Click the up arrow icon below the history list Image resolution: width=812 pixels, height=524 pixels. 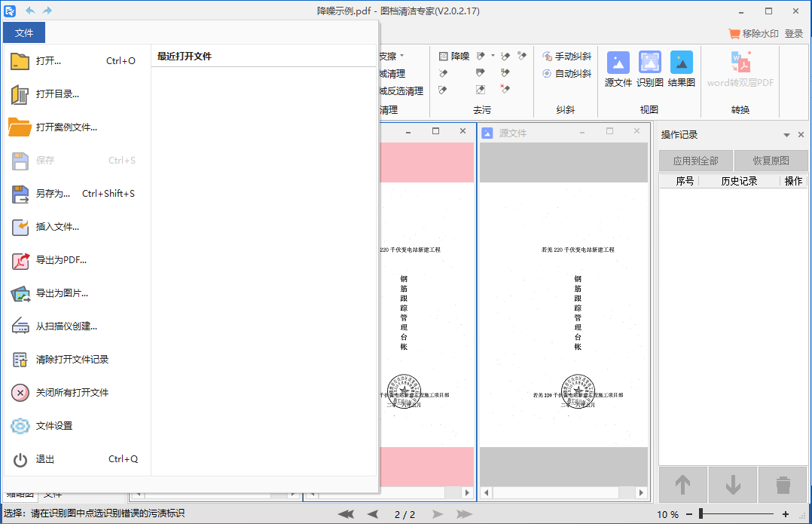click(682, 485)
